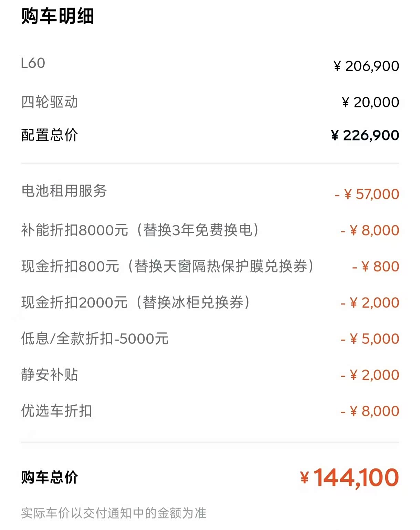The image size is (420, 530).
Task: Select the L60 model row label
Action: click(x=33, y=63)
